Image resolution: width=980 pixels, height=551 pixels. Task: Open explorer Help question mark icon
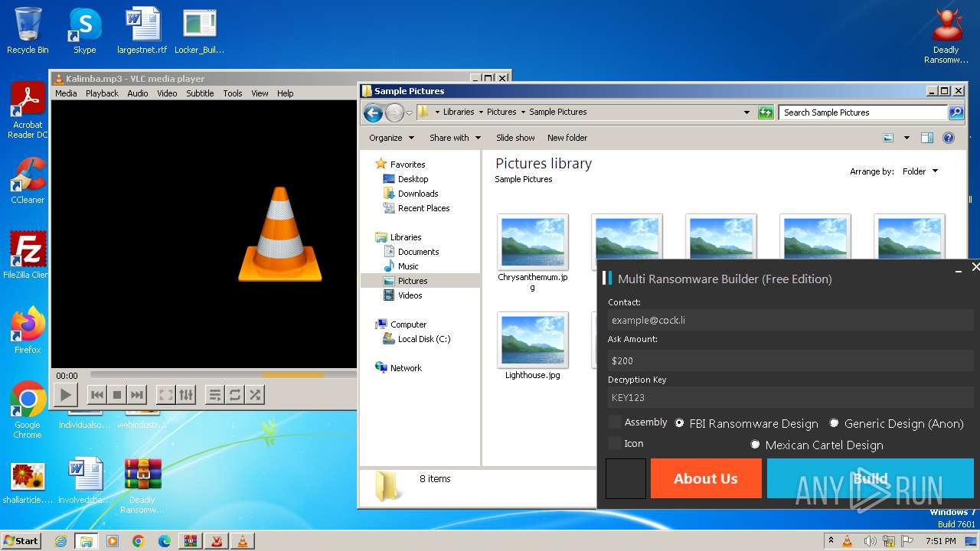[x=949, y=138]
